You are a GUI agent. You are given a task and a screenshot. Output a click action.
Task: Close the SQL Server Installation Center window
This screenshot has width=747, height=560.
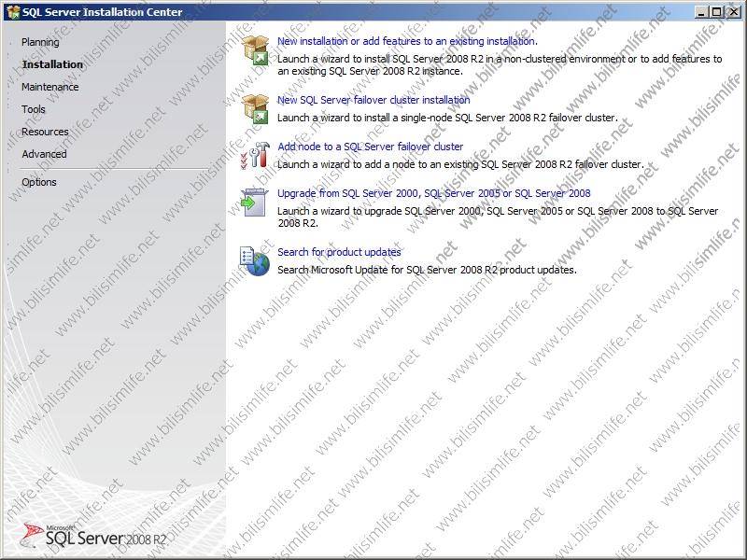click(x=733, y=12)
